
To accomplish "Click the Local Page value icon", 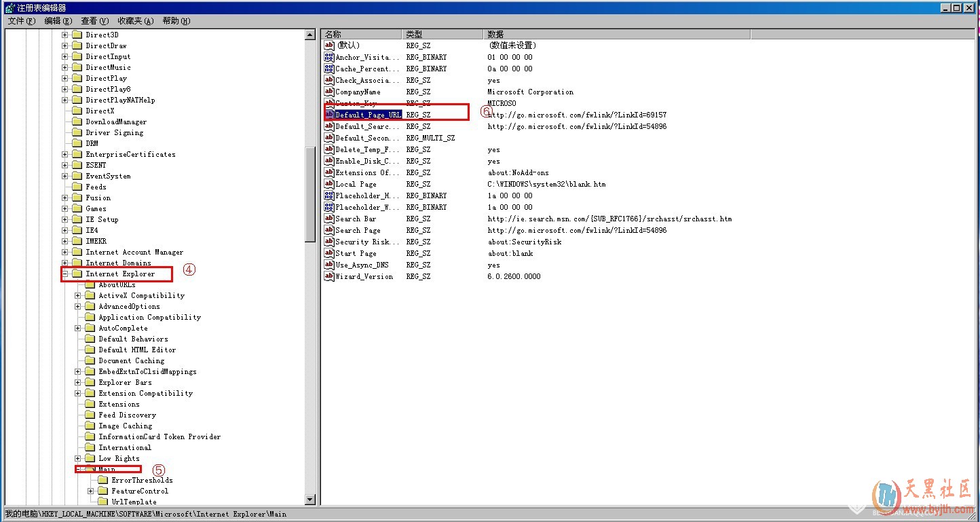I will (329, 184).
